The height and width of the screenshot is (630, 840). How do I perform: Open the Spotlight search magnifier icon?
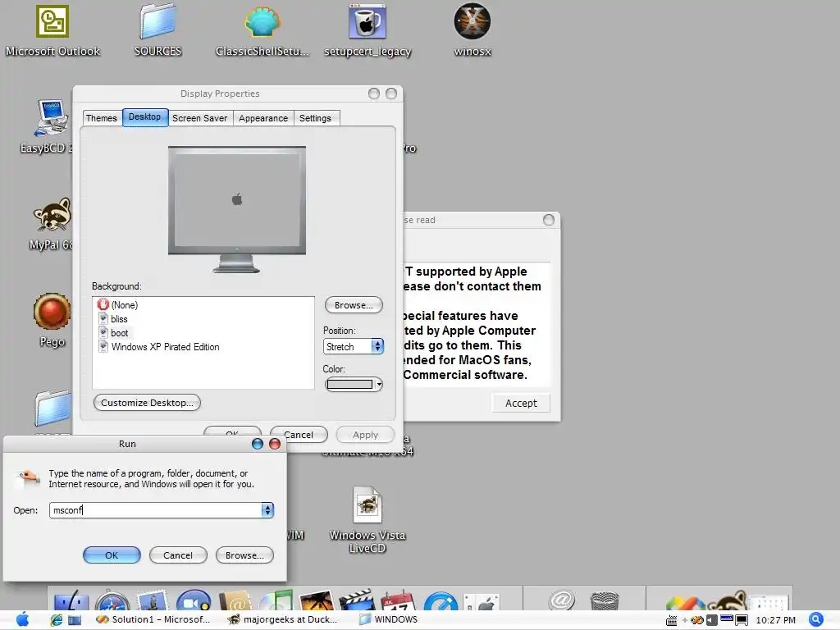pos(816,619)
